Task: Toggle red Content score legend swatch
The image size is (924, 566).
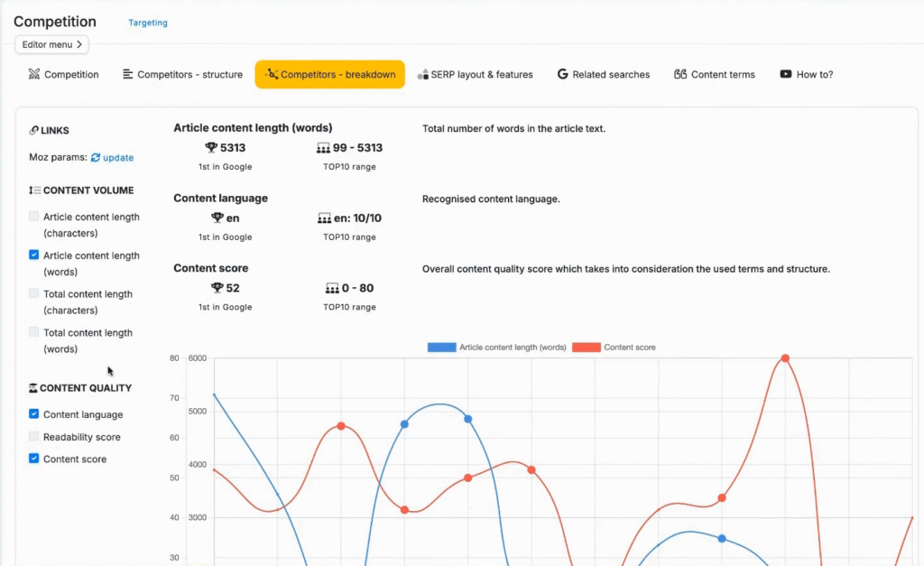Action: (x=587, y=348)
